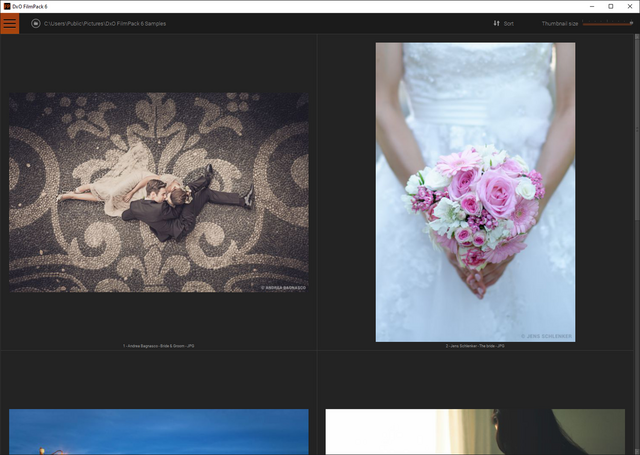Open the orange hamburger menu
640x455 pixels.
click(x=10, y=24)
